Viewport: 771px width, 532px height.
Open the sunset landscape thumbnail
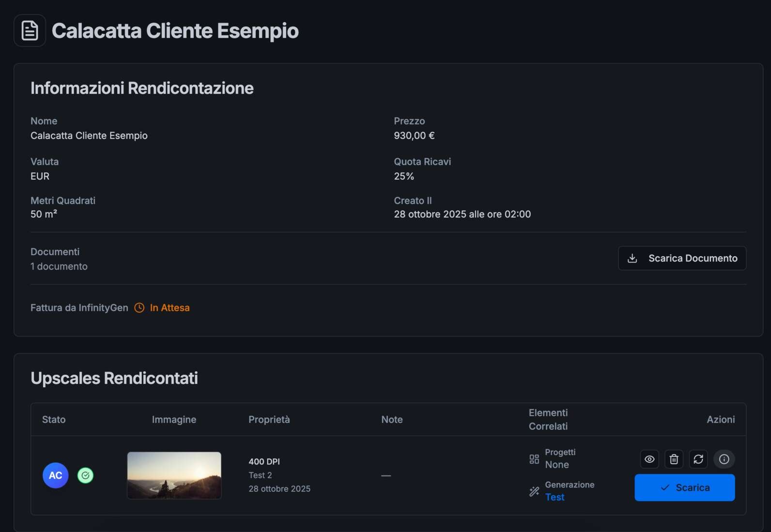point(174,475)
